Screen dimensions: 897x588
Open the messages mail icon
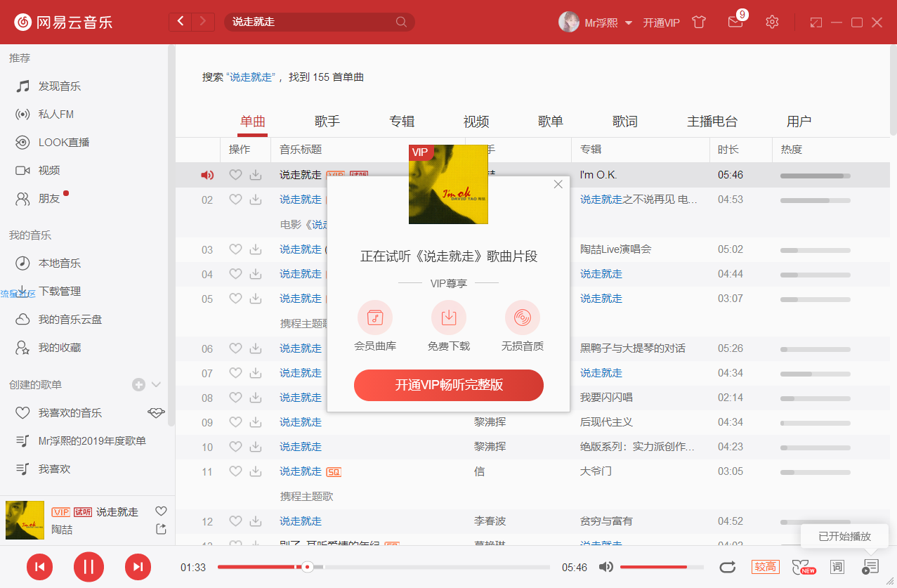(735, 22)
